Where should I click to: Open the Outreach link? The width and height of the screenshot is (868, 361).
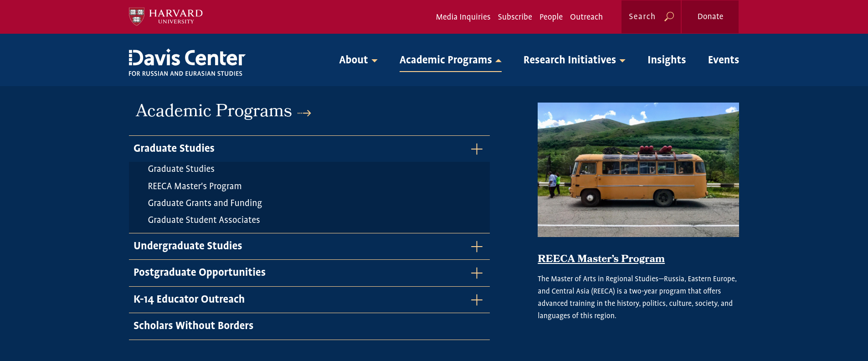pos(586,17)
